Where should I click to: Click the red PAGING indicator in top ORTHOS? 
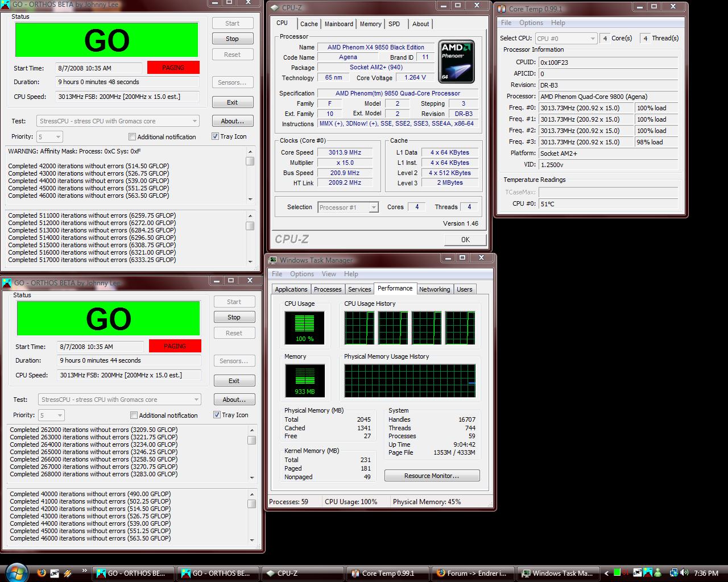[173, 67]
